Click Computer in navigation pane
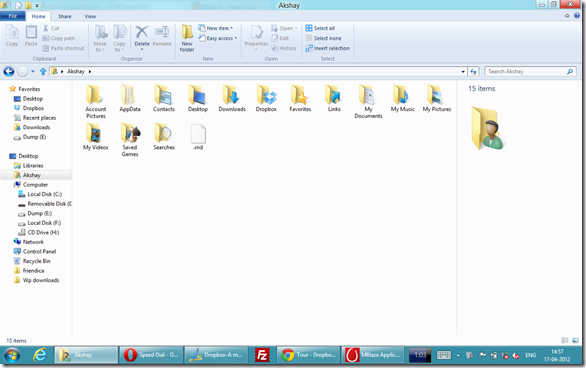Image resolution: width=586 pixels, height=368 pixels. 31,185
